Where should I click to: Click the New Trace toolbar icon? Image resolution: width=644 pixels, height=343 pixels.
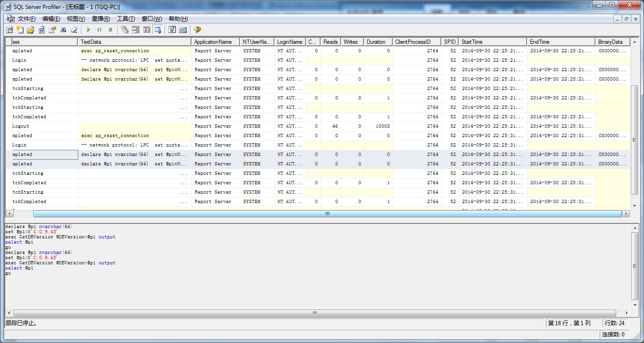[x=9, y=30]
